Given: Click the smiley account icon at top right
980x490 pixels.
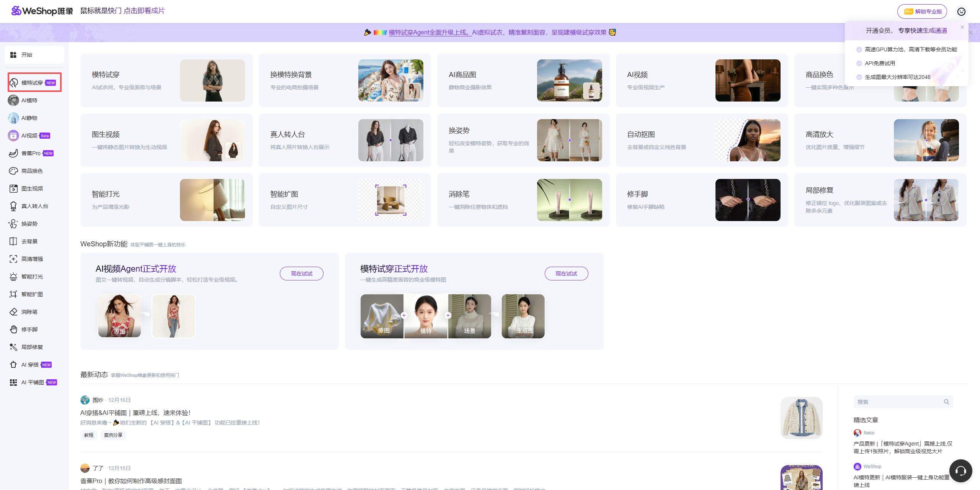Looking at the screenshot, I should point(961,11).
